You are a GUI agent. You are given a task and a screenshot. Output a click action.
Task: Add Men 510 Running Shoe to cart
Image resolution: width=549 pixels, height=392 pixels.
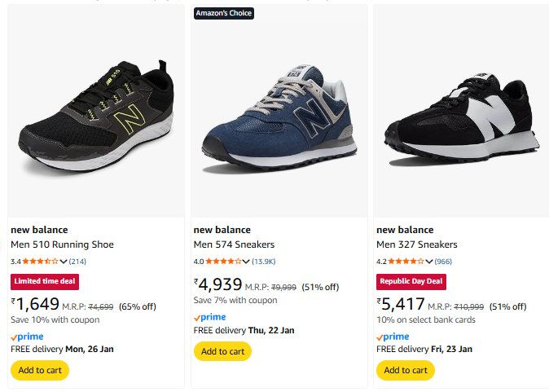(40, 370)
